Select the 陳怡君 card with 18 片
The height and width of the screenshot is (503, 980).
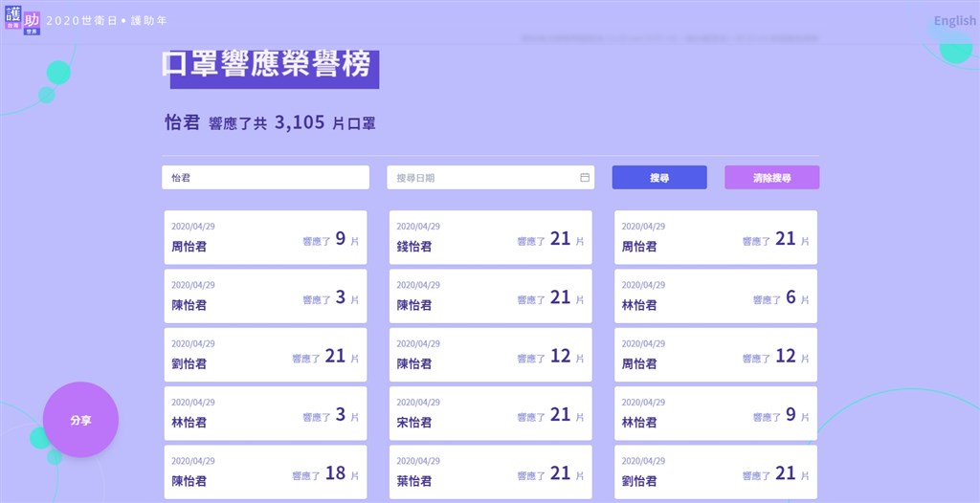(x=266, y=472)
